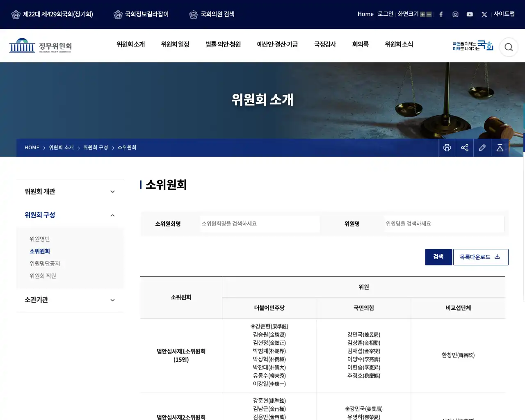Click the Facebook icon in header
The width and height of the screenshot is (525, 420).
tap(441, 14)
